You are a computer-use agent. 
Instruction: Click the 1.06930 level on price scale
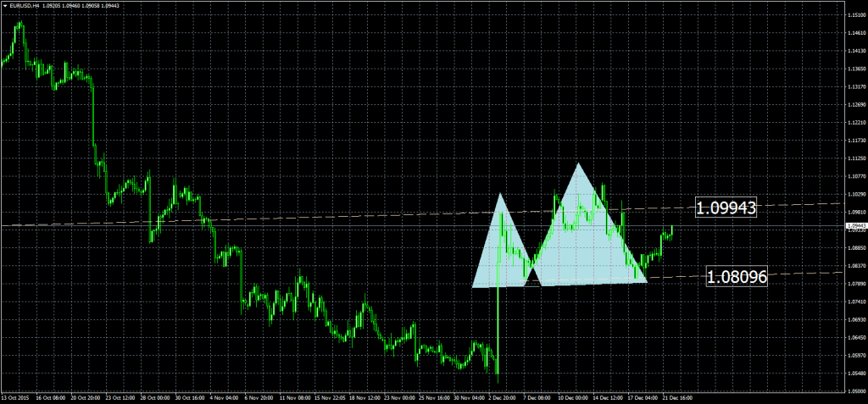pyautogui.click(x=855, y=319)
